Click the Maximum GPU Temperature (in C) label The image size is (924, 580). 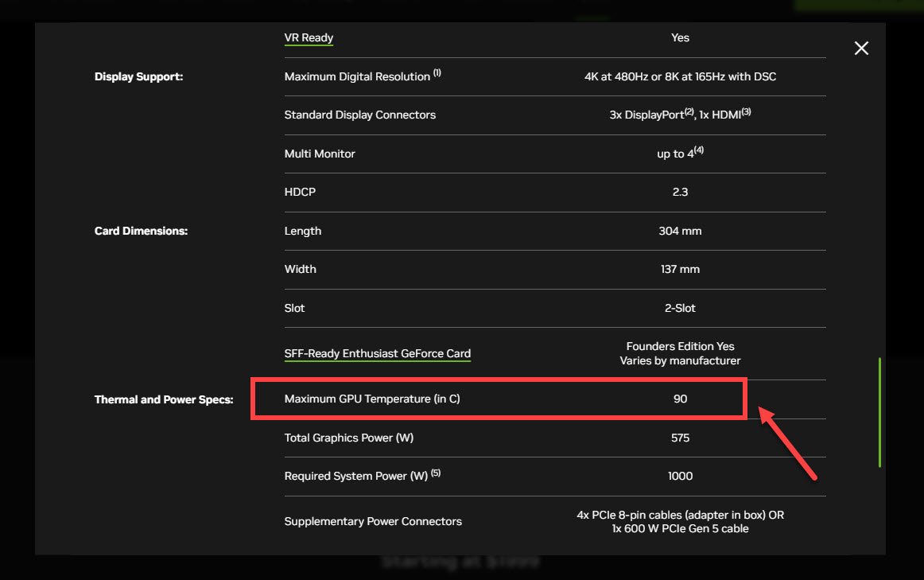coord(372,399)
